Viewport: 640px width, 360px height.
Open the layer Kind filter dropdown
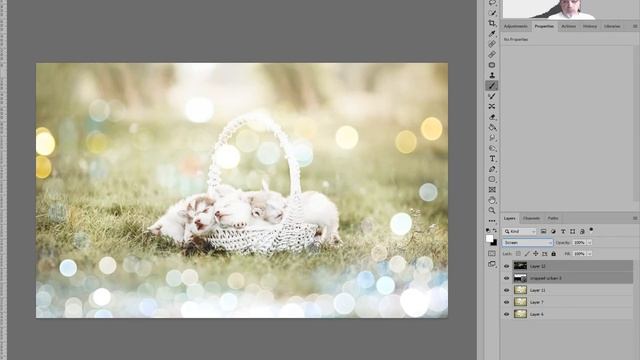(x=520, y=231)
